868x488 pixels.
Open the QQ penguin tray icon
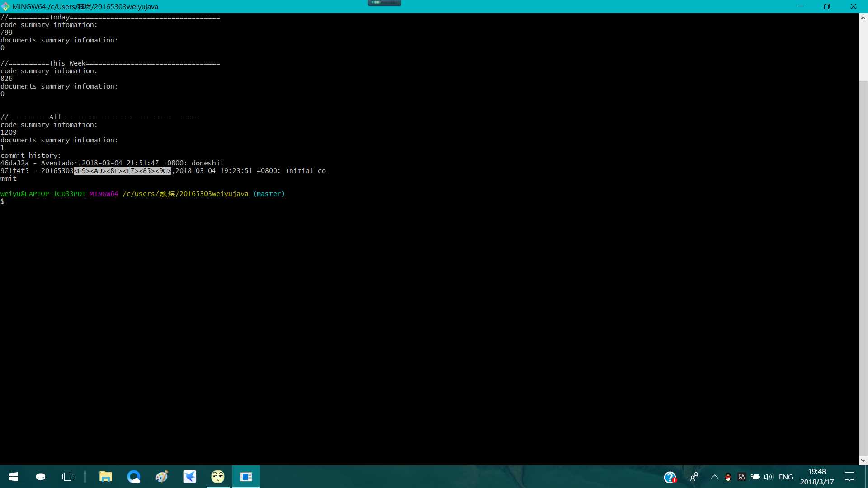[x=728, y=477]
